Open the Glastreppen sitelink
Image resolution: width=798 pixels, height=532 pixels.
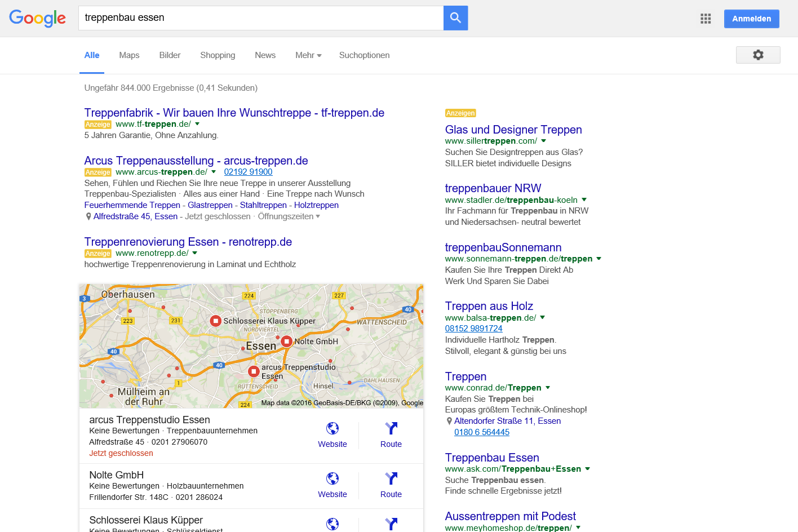pos(210,205)
